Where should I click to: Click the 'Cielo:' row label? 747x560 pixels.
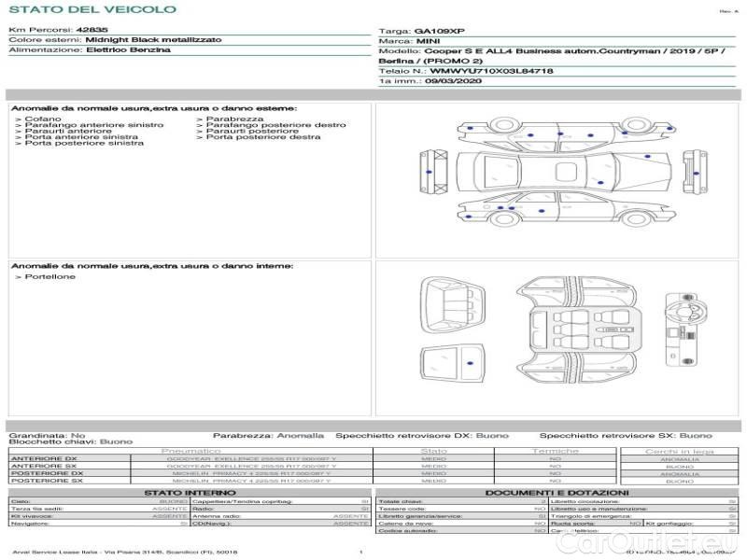[21, 501]
